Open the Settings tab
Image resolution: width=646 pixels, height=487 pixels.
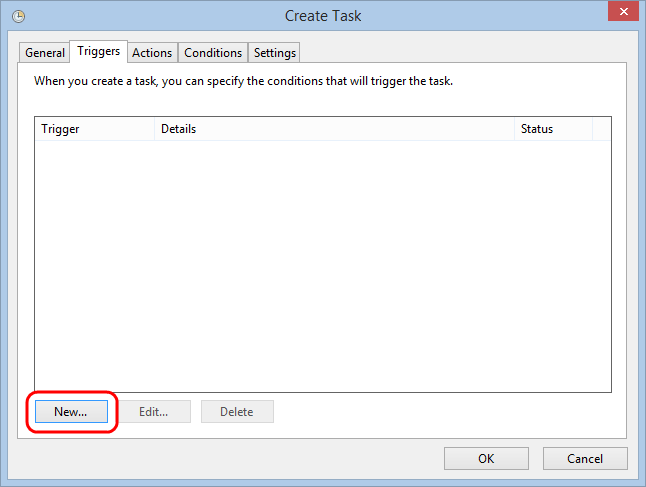(x=274, y=53)
